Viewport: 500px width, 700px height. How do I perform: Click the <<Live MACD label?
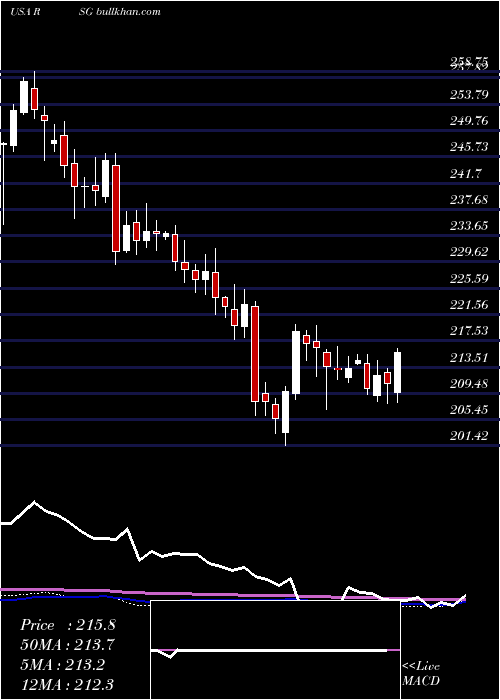pyautogui.click(x=421, y=674)
